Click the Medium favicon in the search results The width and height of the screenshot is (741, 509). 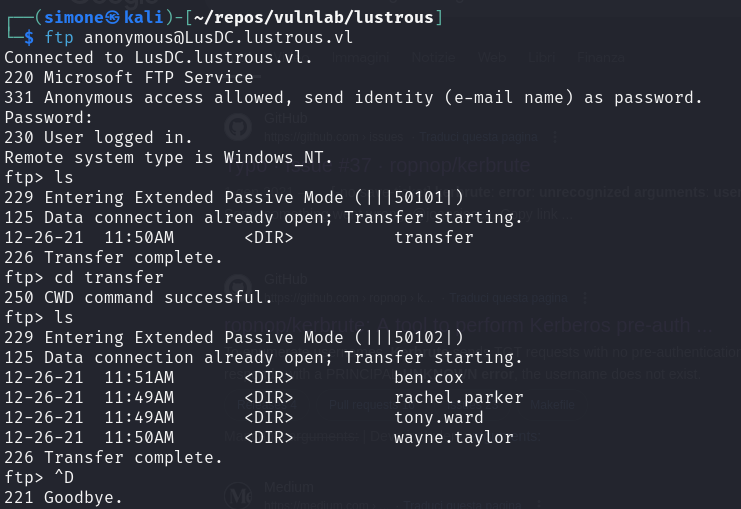[237, 494]
